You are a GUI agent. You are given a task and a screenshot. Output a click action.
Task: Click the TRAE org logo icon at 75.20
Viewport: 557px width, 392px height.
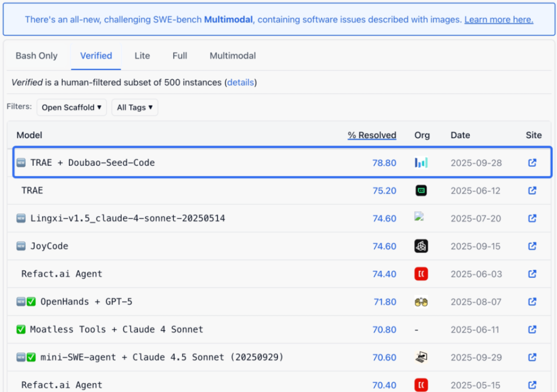(x=421, y=191)
